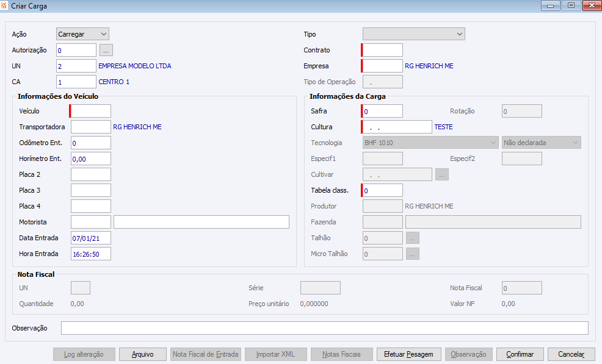The image size is (602, 364).
Task: Click the CENTRO 1 text
Action: point(114,82)
